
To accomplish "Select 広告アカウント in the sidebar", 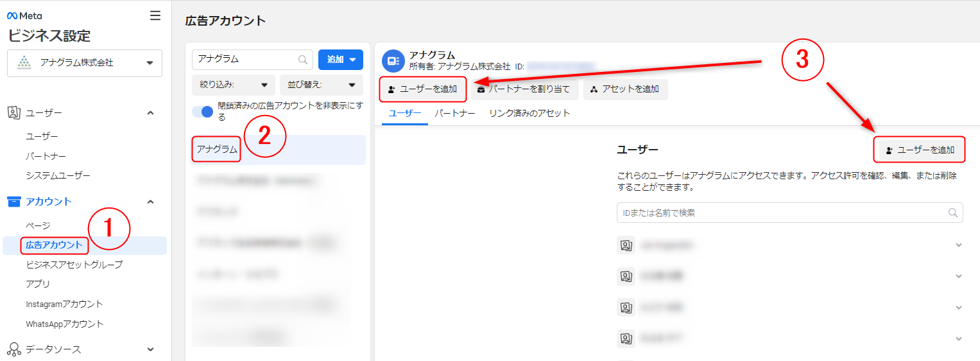I will tap(54, 245).
